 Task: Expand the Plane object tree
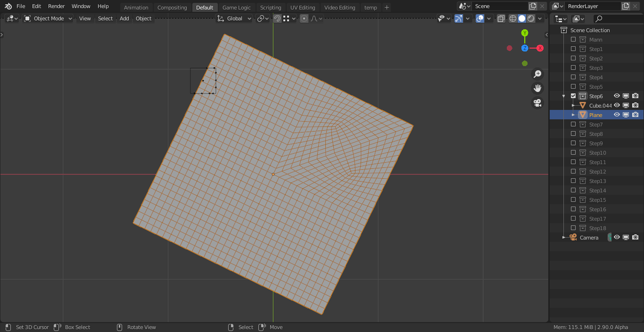[x=573, y=115]
